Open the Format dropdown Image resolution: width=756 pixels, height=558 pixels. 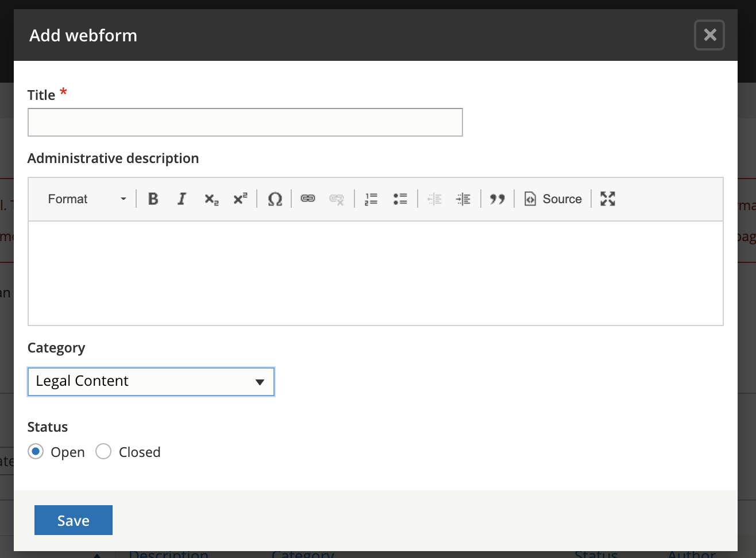coord(87,199)
